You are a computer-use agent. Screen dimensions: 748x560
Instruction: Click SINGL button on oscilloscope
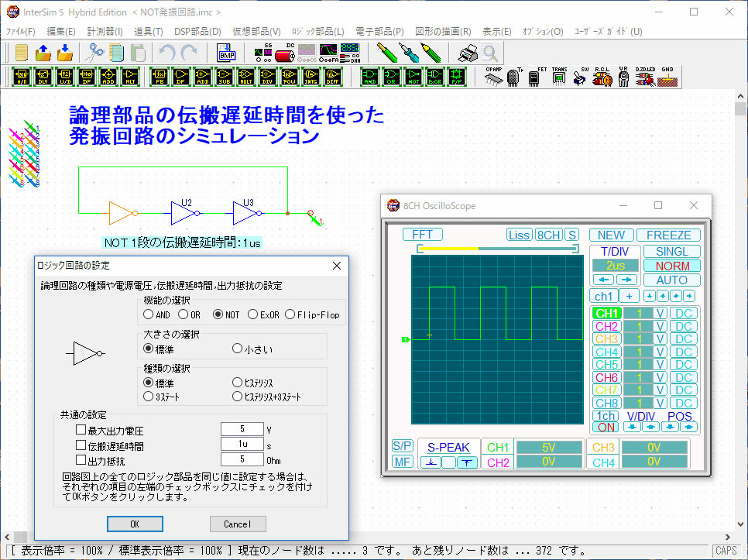coord(671,252)
